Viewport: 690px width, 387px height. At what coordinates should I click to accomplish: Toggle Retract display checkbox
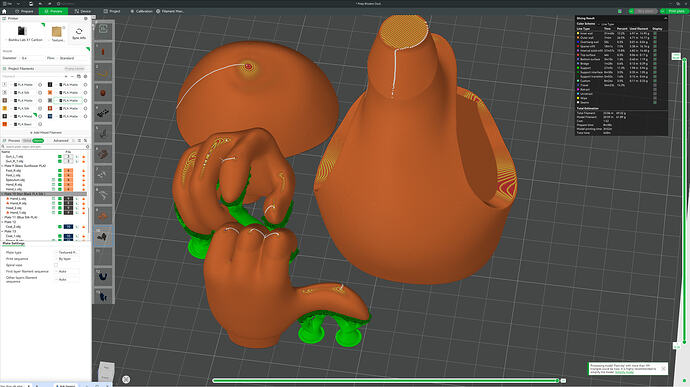click(x=655, y=89)
